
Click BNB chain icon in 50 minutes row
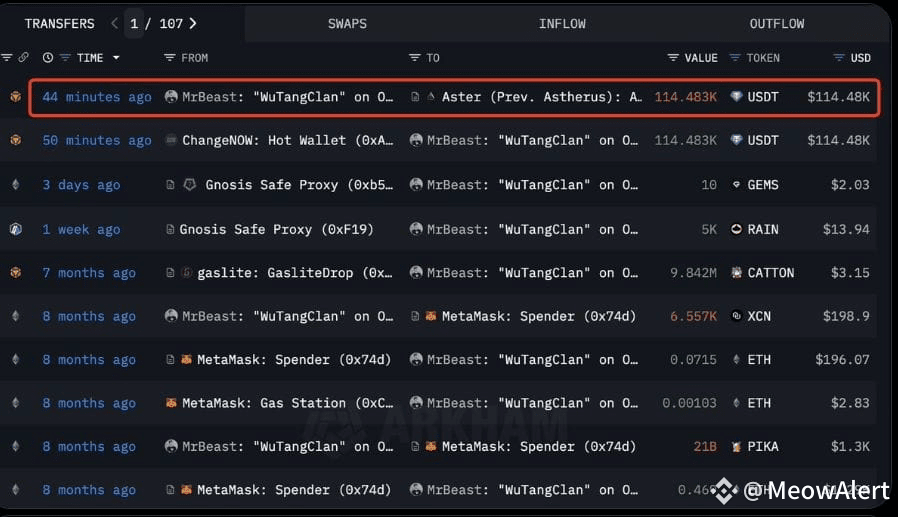point(15,140)
